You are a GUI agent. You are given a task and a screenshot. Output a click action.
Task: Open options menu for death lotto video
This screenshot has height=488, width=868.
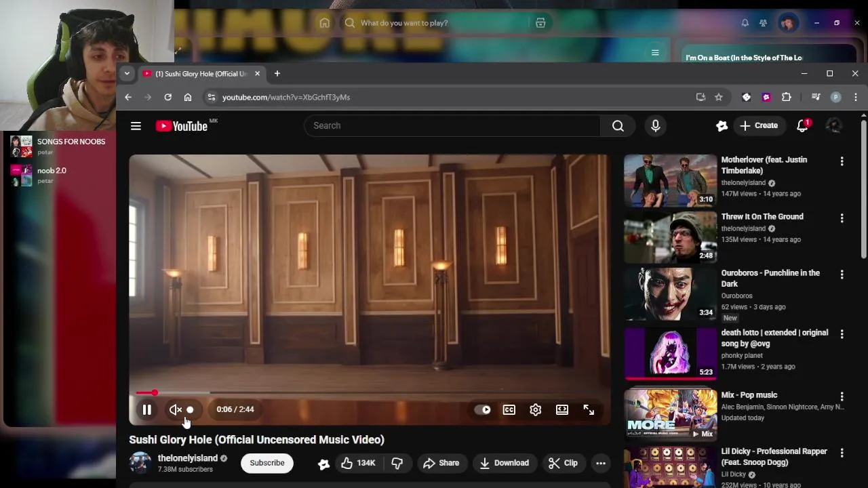[x=842, y=334]
